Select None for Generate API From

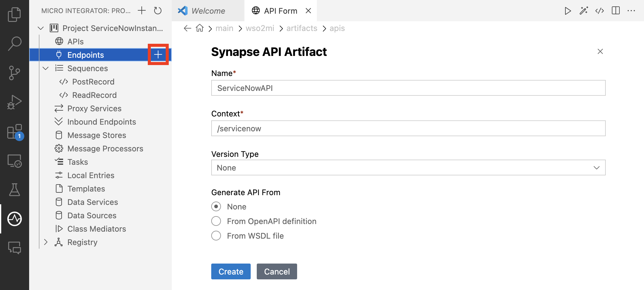(216, 207)
